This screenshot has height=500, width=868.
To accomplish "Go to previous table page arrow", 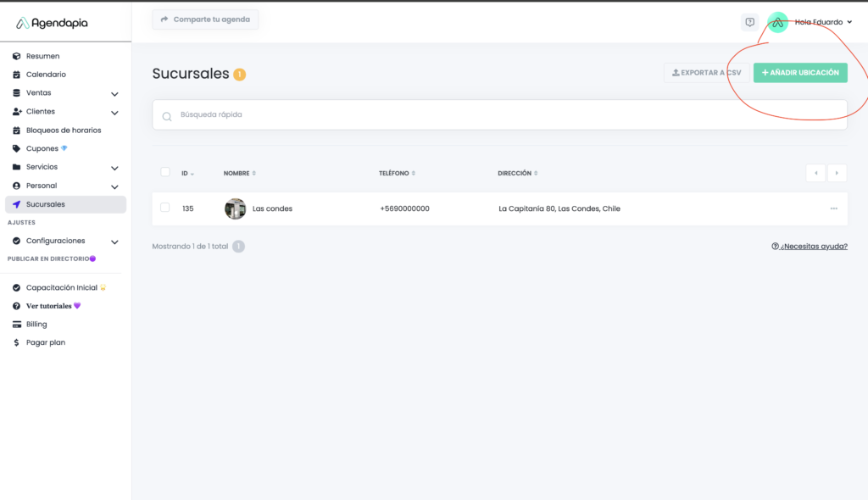I will [815, 173].
